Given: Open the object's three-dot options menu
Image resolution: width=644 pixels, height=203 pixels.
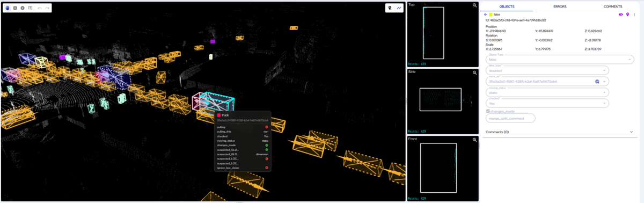Looking at the screenshot, I should [634, 15].
